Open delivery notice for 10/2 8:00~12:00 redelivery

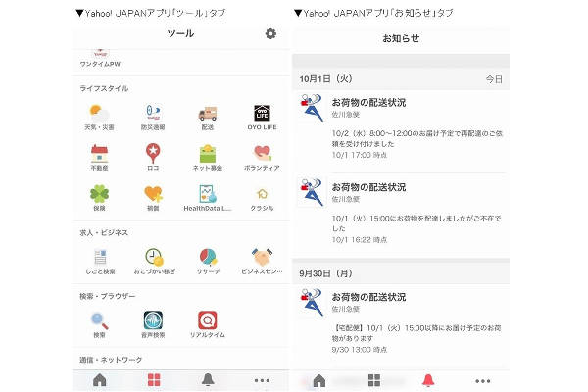(401, 130)
